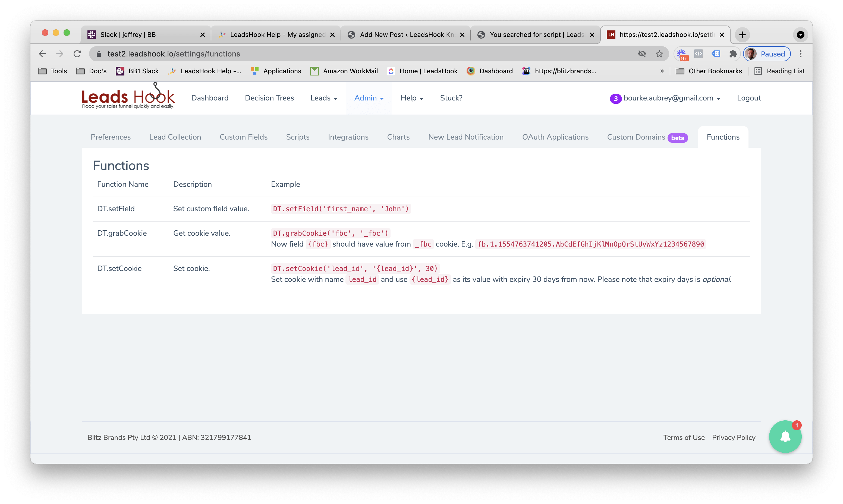Viewport: 843px width, 504px height.
Task: Click the eye-slash icon in the address bar
Action: [641, 54]
